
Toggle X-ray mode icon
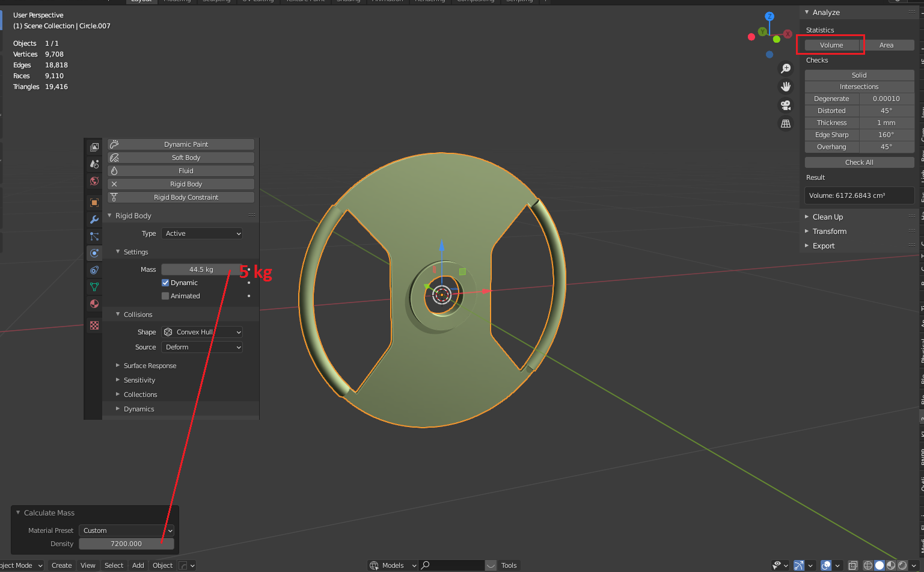852,565
